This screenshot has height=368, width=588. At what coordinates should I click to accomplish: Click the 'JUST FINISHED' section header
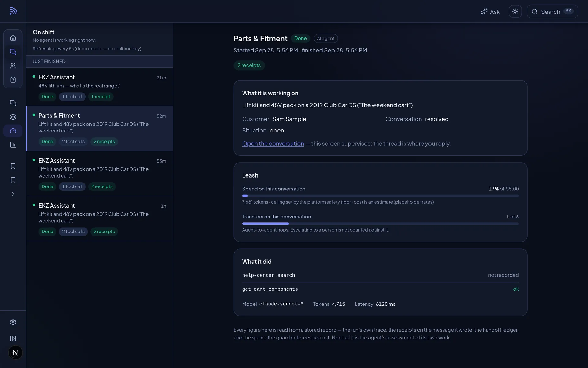click(x=100, y=61)
